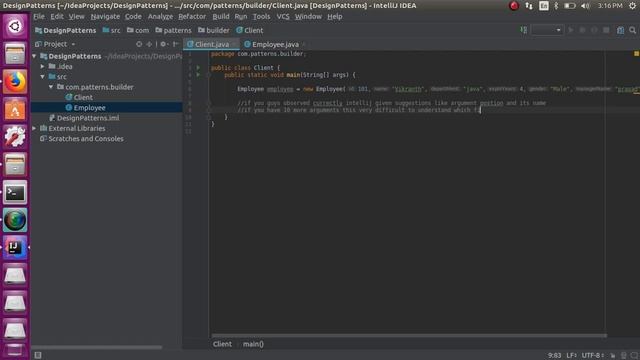
Task: Open Firefox from the Ubuntu dock
Action: coord(15,81)
